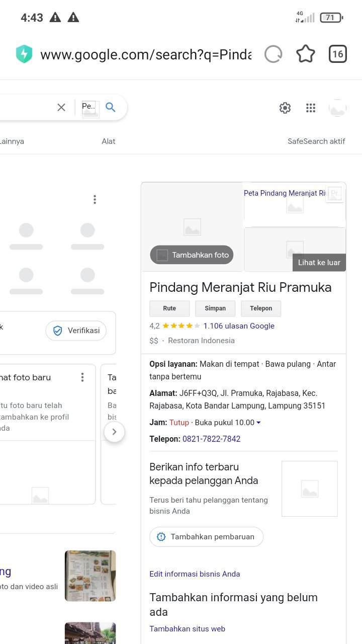Open the Google apps grid
The width and height of the screenshot is (362, 644).
(x=311, y=108)
